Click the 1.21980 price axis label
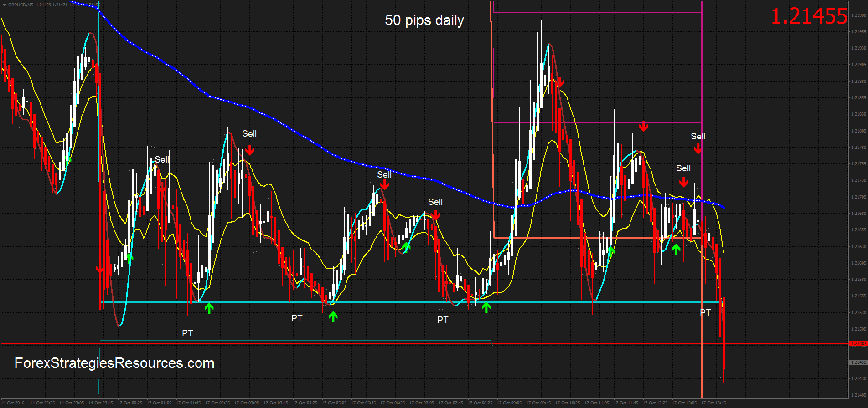This screenshot has height=408, width=868. [859, 15]
